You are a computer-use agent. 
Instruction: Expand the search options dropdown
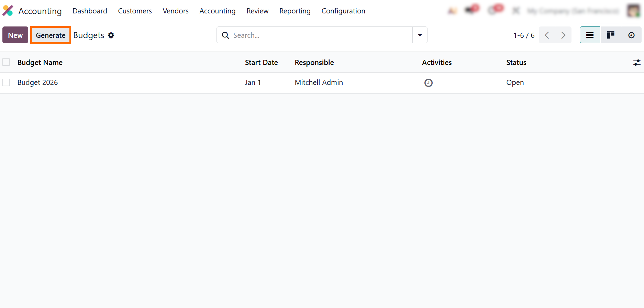420,35
